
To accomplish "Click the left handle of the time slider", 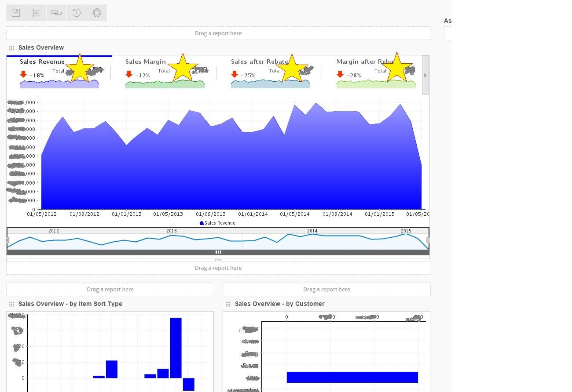I will (7, 240).
